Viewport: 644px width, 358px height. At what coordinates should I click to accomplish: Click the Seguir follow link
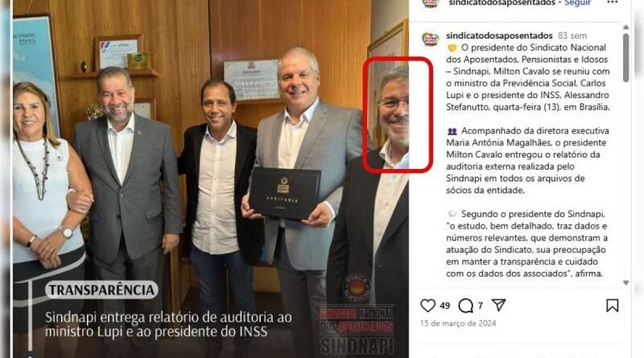coord(577,3)
